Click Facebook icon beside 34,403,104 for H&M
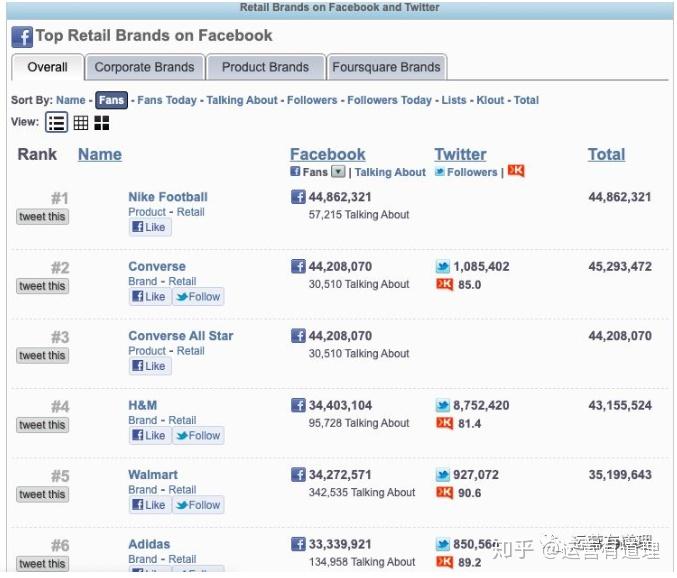This screenshot has height=578, width=677. pos(298,405)
